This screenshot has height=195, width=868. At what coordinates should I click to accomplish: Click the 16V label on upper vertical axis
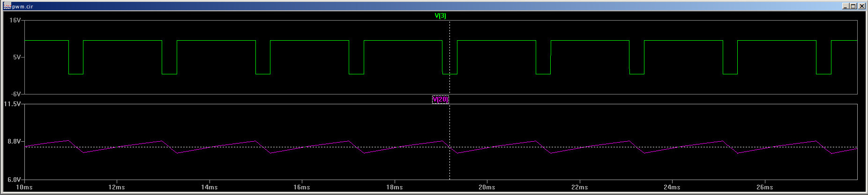[15, 21]
